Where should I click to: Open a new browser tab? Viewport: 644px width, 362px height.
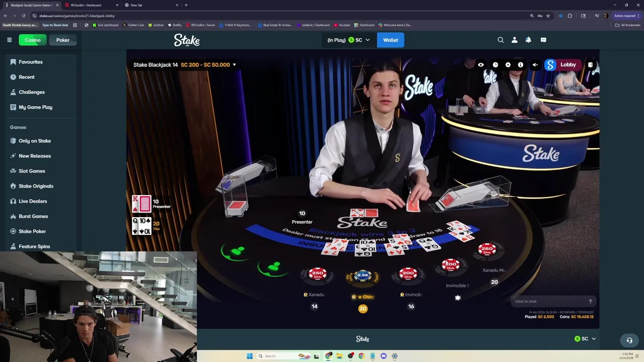coord(186,5)
